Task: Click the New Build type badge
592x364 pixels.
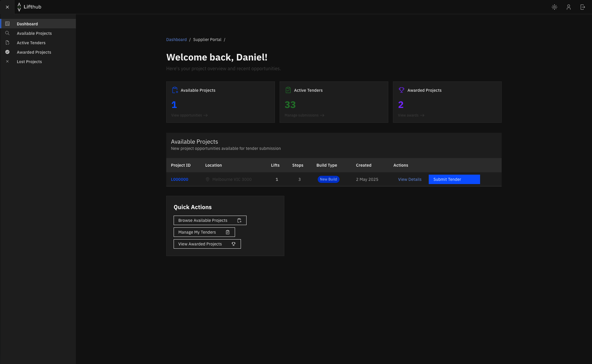Action: (x=328, y=179)
